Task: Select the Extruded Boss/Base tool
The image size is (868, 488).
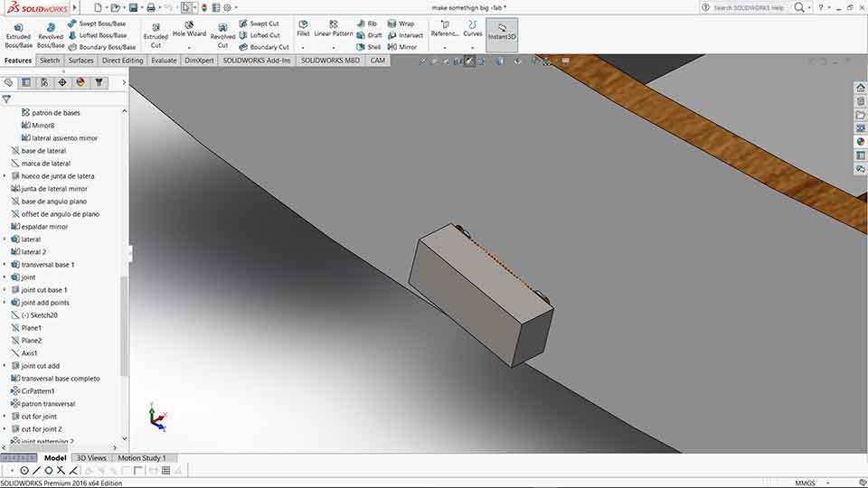Action: (18, 36)
